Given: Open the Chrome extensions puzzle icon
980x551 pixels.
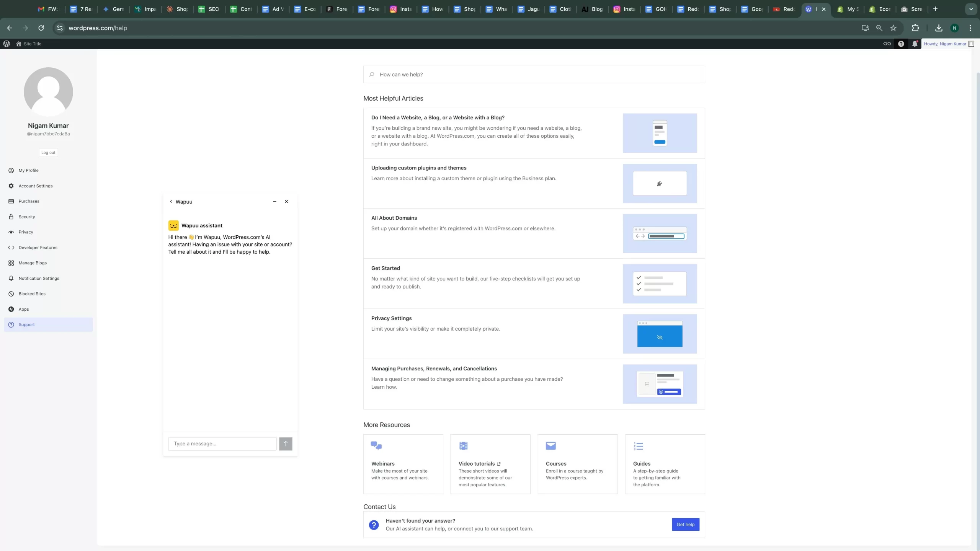Looking at the screenshot, I should coord(915,28).
